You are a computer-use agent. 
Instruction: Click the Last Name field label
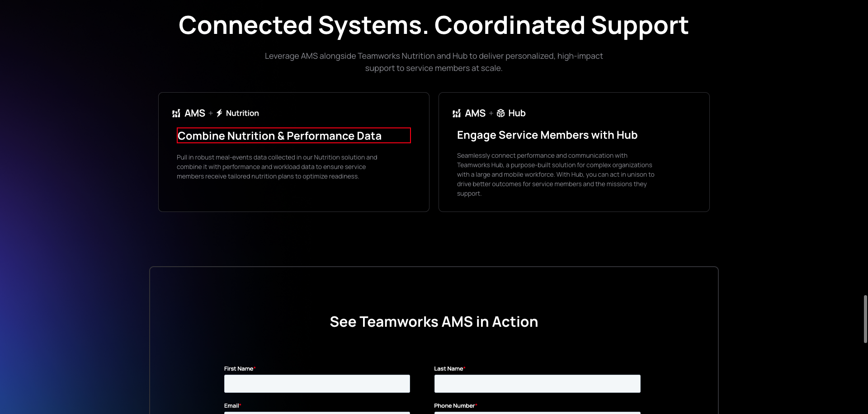(x=448, y=369)
